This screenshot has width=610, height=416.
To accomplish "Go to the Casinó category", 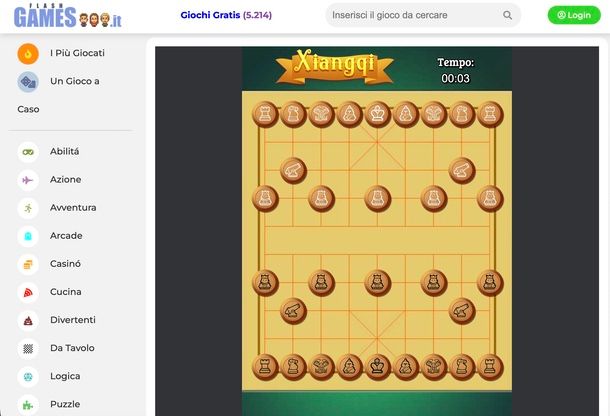I will coord(65,264).
